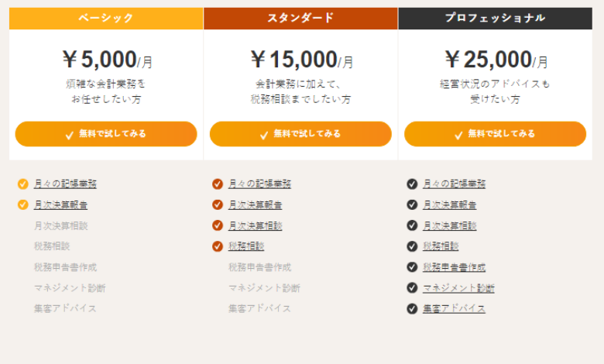
Task: Try the ¥5,000 ベーシック plan for free
Action: (x=106, y=134)
